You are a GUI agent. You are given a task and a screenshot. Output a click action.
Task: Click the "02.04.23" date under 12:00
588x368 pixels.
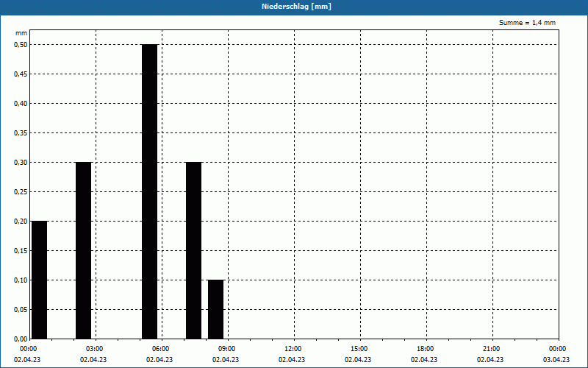292,360
